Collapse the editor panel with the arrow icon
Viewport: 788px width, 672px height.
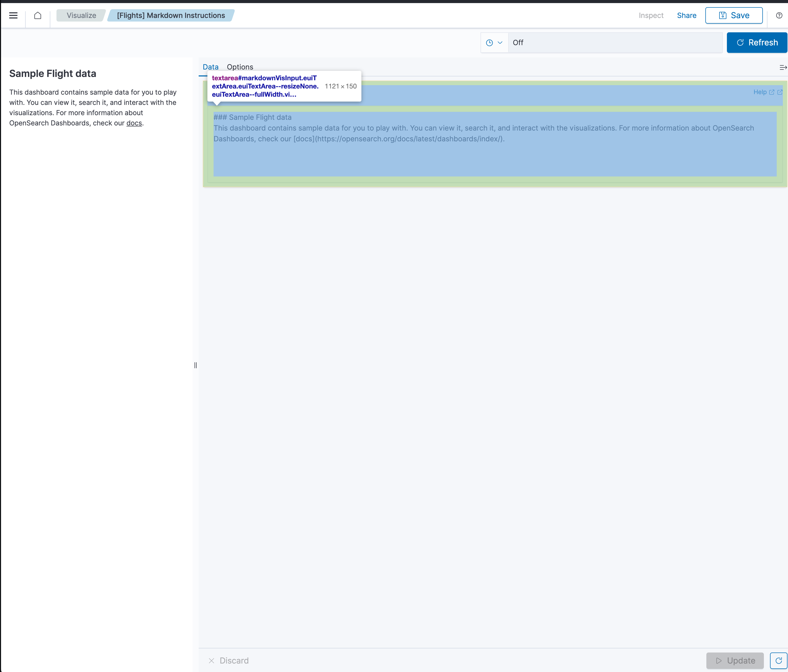tap(783, 67)
